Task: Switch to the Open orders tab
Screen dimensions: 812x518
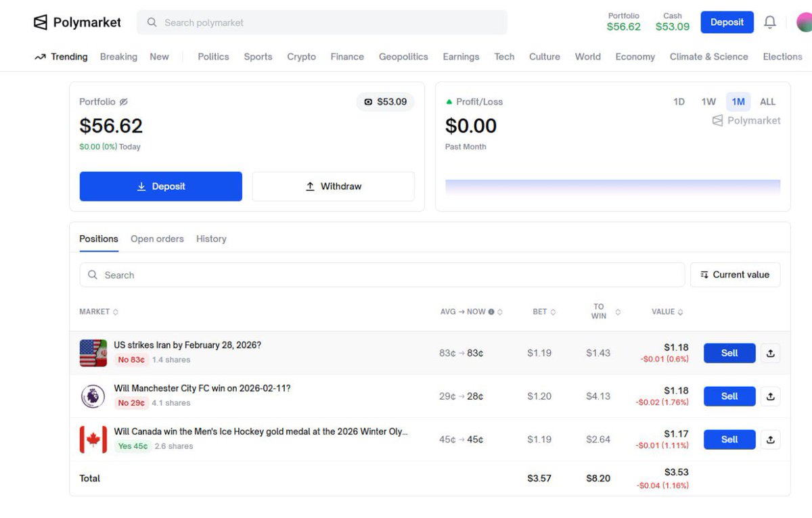Action: [x=157, y=239]
